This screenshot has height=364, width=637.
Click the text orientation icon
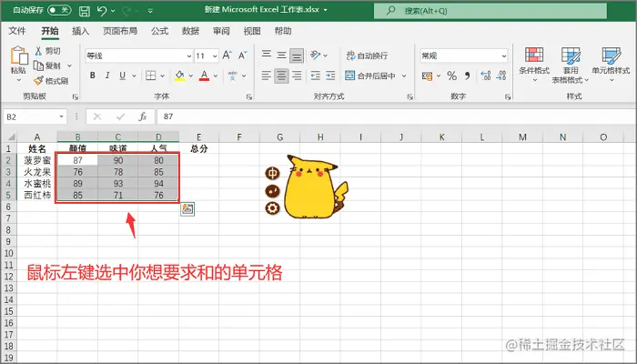click(x=316, y=55)
